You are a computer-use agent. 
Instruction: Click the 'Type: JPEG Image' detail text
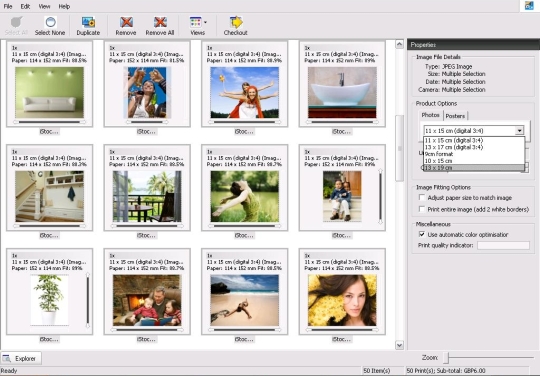click(448, 66)
